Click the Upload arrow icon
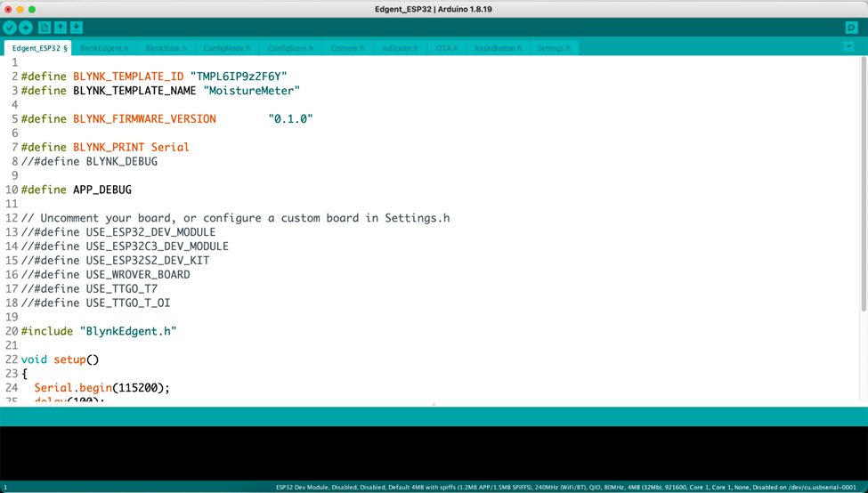Image resolution: width=868 pixels, height=493 pixels. coord(26,28)
